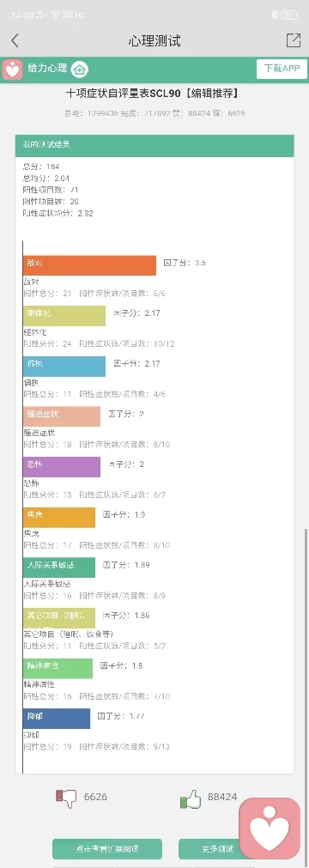The width and height of the screenshot is (309, 868).
Task: Select the orange 敌对 bar
Action: (90, 265)
